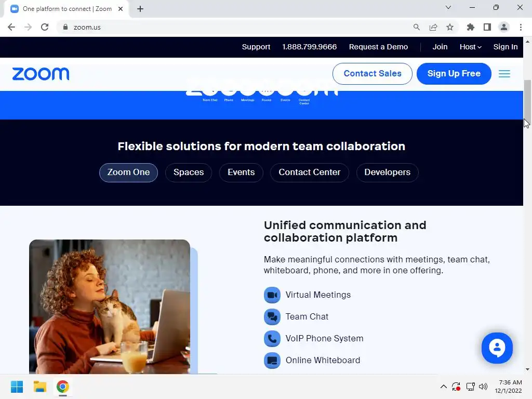
Task: Open the chat assistant bubble icon
Action: pyautogui.click(x=497, y=348)
